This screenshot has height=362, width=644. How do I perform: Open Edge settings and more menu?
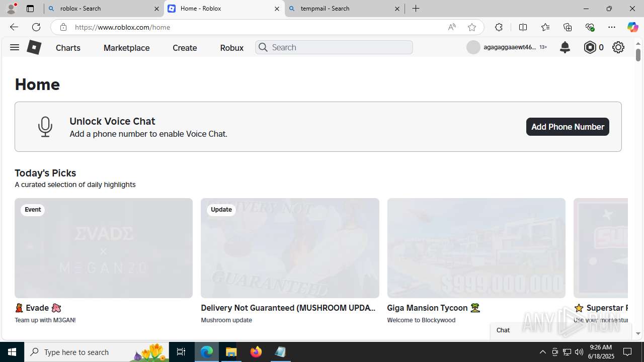[x=612, y=27]
